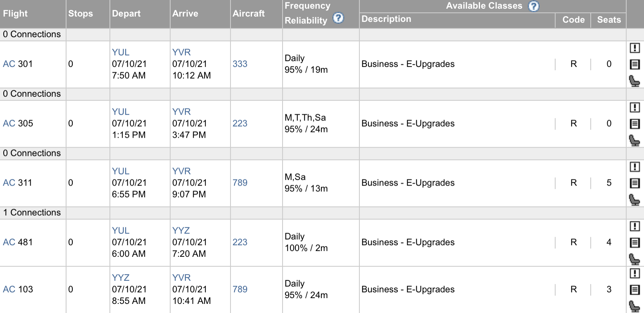Click the alert icon for flight AC 301

pos(634,48)
